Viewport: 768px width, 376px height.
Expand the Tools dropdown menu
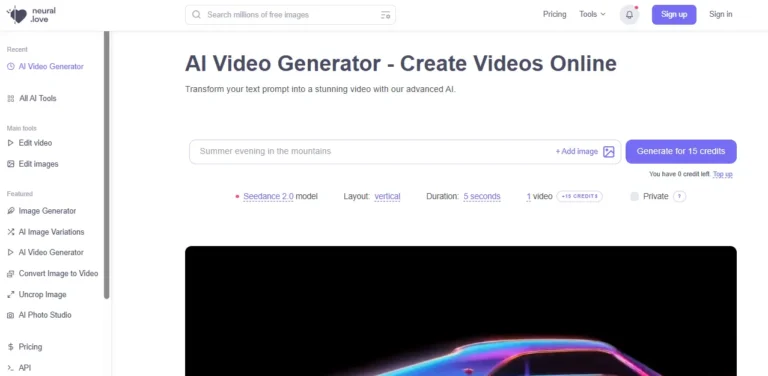592,14
